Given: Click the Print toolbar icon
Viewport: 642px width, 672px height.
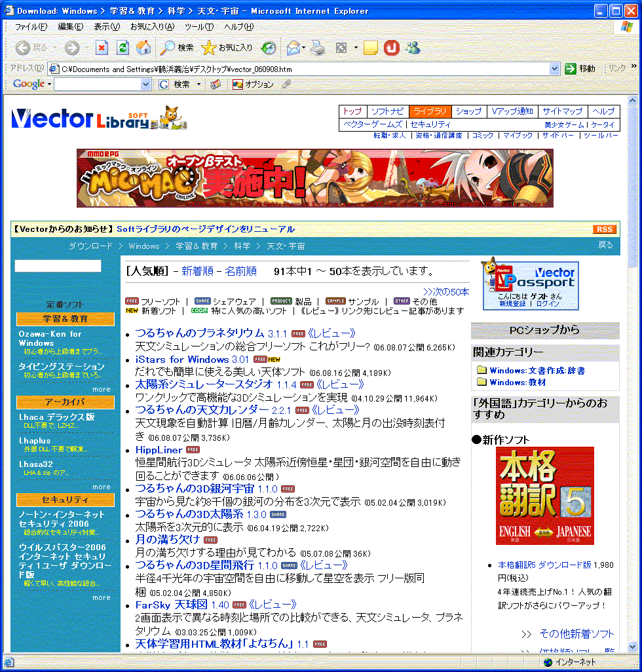Looking at the screenshot, I should 318,48.
